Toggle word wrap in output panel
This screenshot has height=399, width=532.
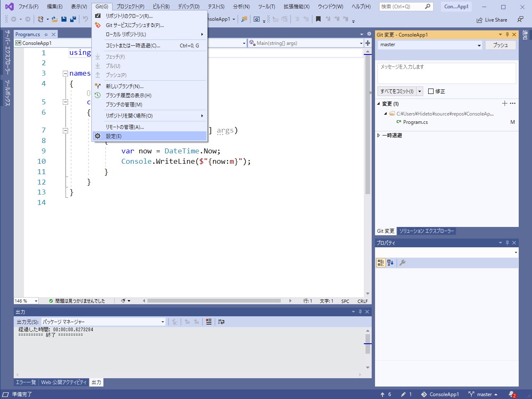[221, 322]
